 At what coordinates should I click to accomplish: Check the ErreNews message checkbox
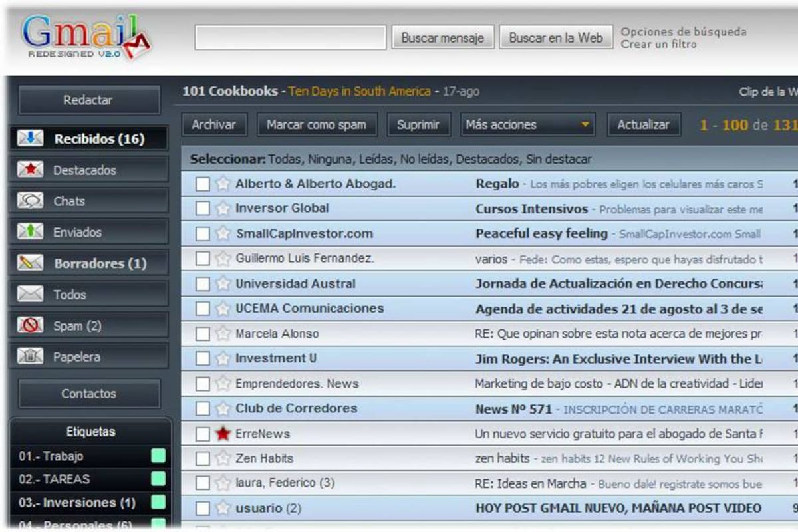203,434
